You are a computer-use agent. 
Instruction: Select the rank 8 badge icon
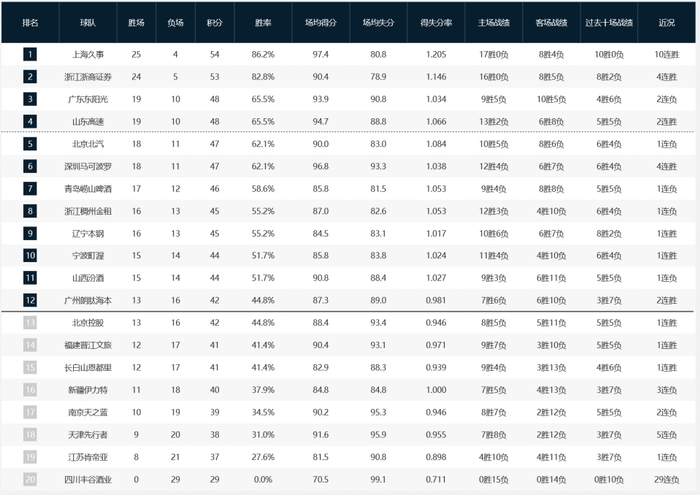pos(31,211)
